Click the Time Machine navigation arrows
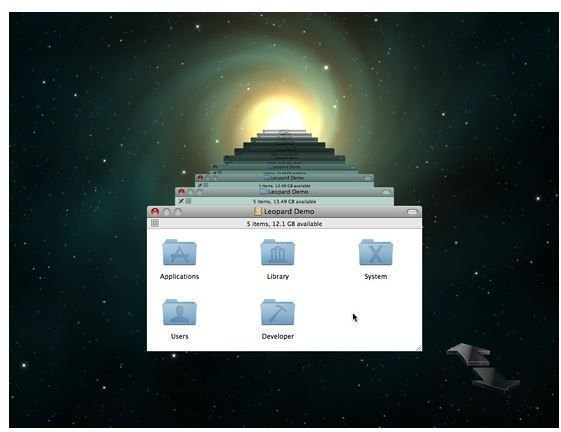The image size is (561, 432). tap(483, 368)
